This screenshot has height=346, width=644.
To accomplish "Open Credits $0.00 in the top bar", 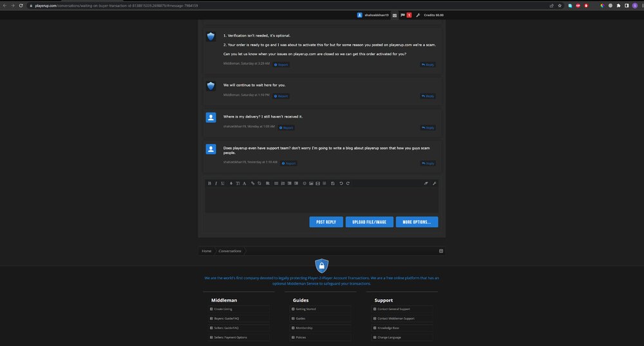I will click(433, 15).
